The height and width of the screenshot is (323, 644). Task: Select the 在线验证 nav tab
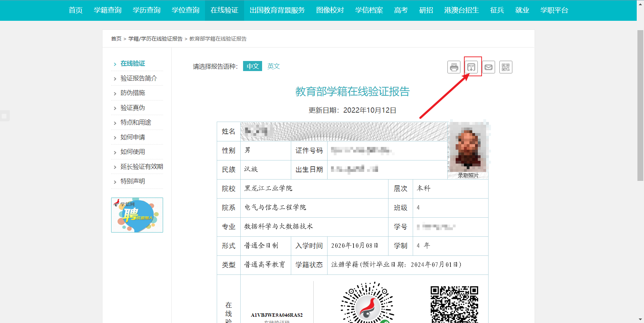click(224, 10)
